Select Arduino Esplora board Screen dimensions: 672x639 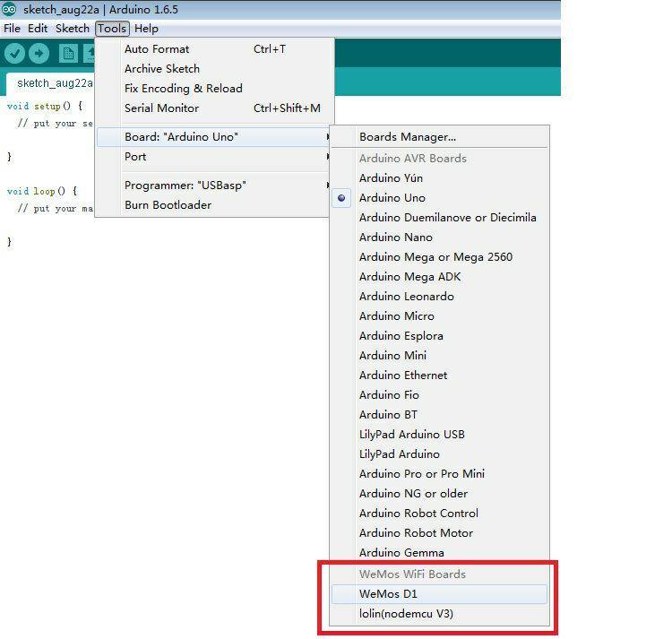(x=439, y=336)
